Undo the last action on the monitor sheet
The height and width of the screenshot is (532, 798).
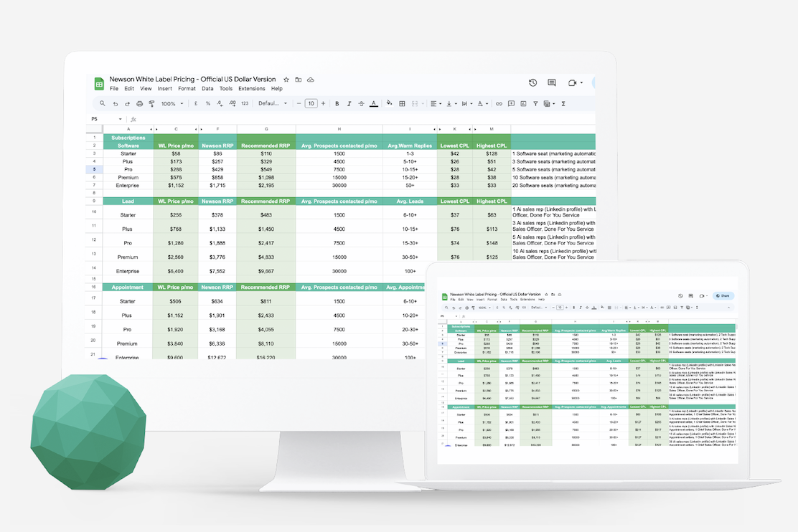pos(116,104)
